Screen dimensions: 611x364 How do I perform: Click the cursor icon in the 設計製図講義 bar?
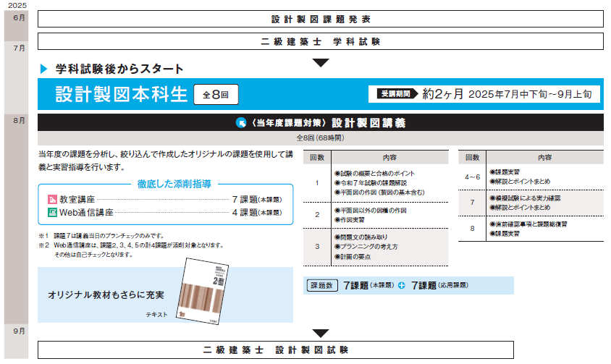point(242,123)
